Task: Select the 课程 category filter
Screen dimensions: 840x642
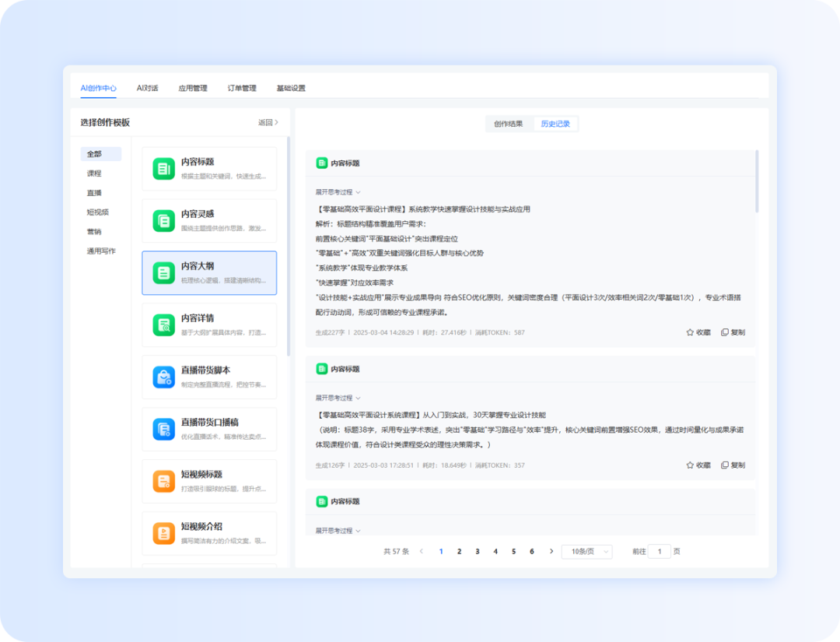Action: 94,173
